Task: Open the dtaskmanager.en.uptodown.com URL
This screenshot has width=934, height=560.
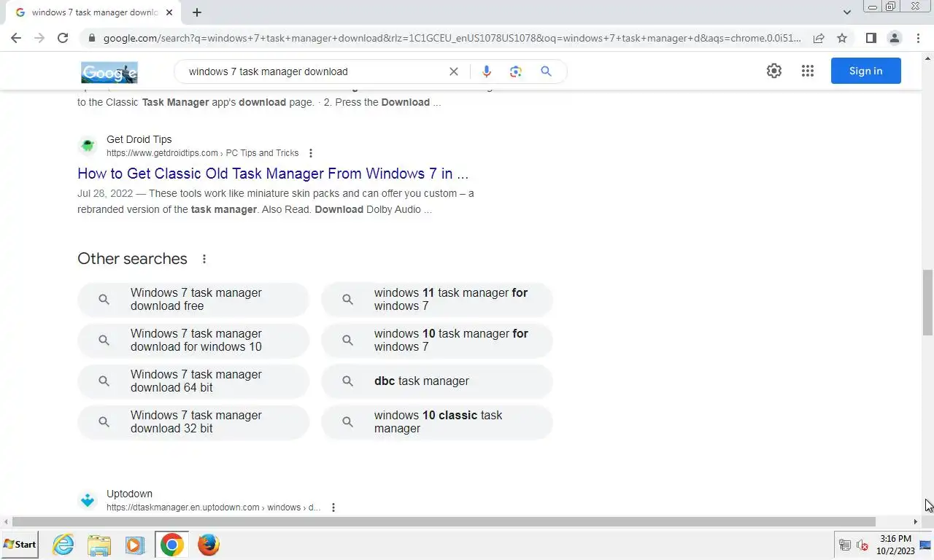Action: pyautogui.click(x=213, y=507)
